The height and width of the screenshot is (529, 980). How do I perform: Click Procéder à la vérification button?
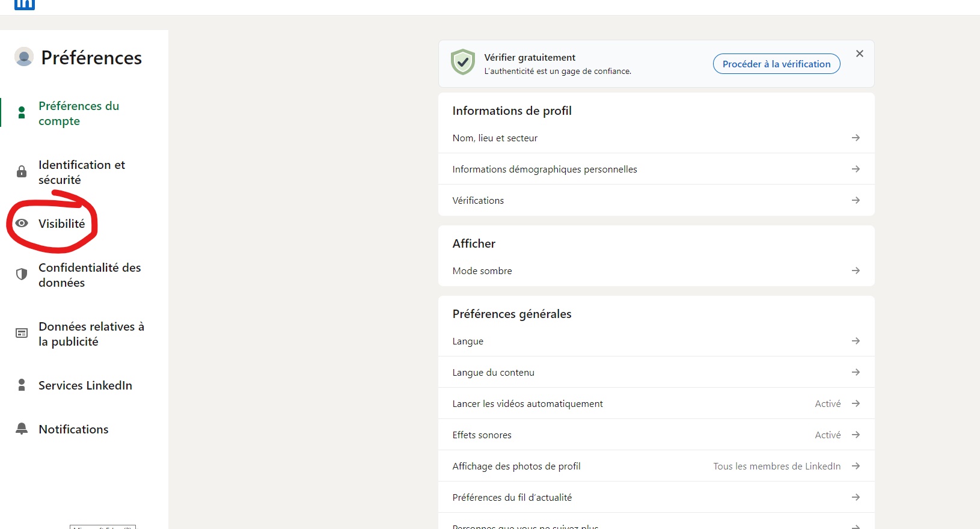[x=776, y=64]
